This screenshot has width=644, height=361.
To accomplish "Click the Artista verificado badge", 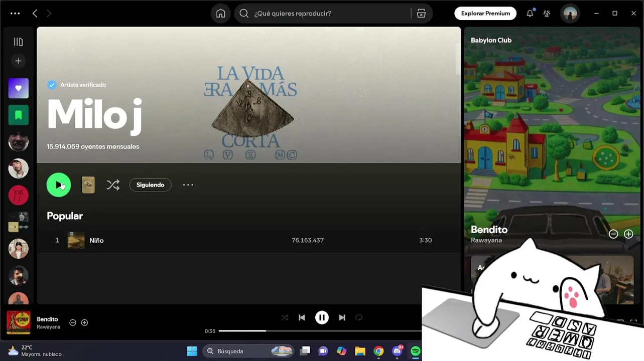I will (77, 85).
